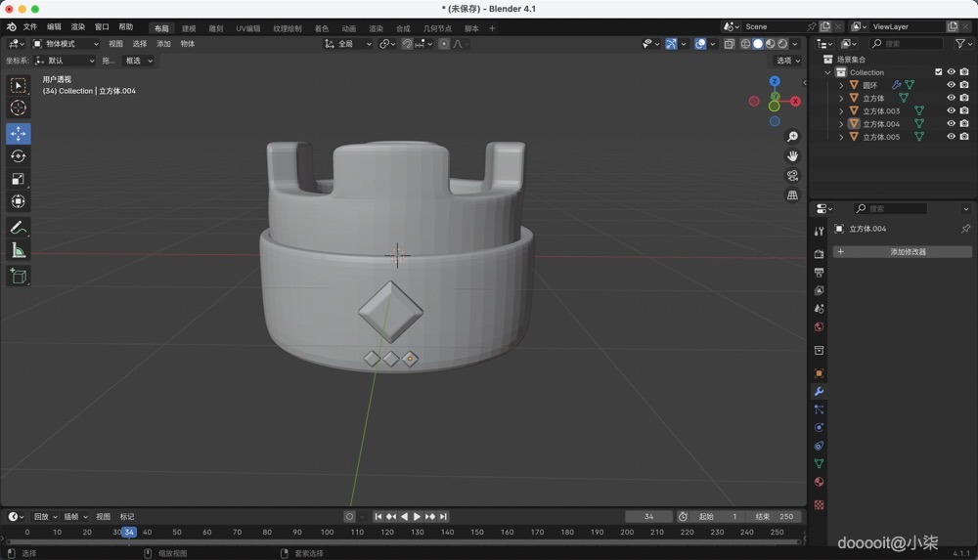Switch to perspective/orthographic grid icon

(x=792, y=195)
